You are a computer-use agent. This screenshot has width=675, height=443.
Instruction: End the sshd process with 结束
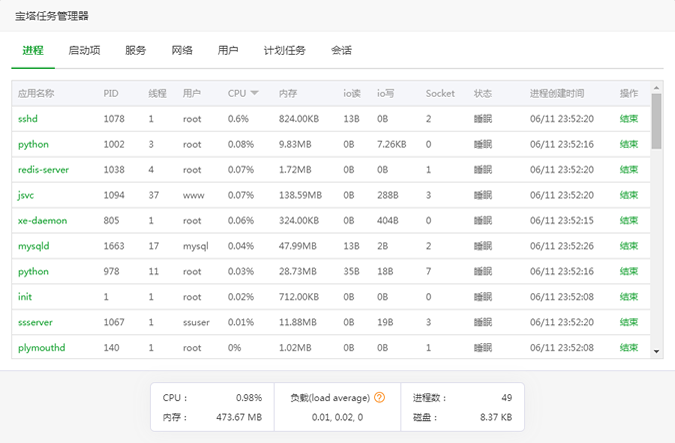[x=628, y=119]
